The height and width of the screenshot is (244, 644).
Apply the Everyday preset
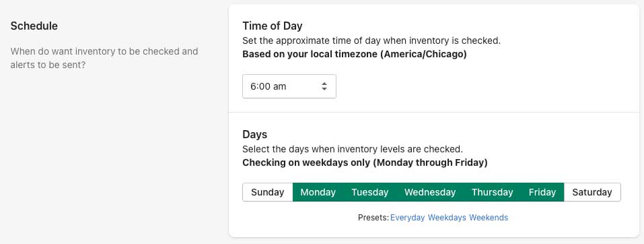[407, 218]
